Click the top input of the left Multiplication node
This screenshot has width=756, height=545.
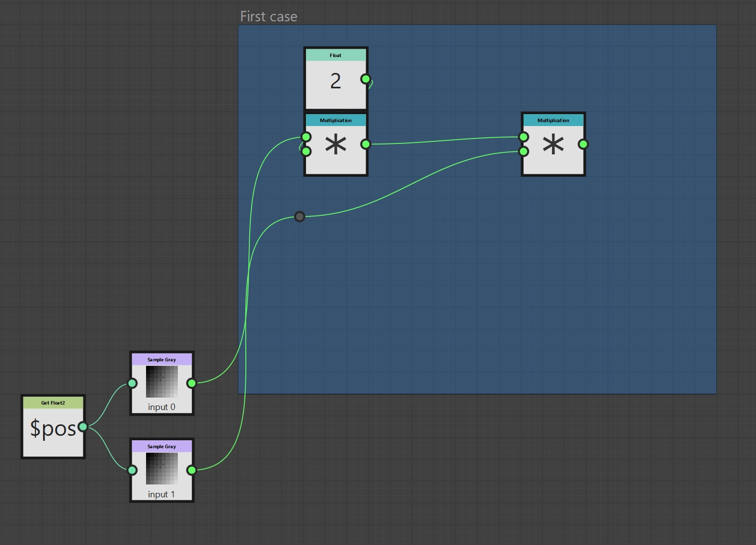tap(306, 137)
